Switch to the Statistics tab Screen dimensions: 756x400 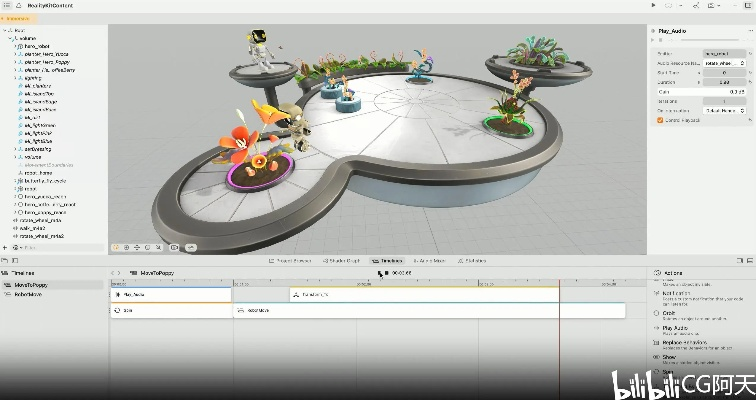(x=472, y=261)
